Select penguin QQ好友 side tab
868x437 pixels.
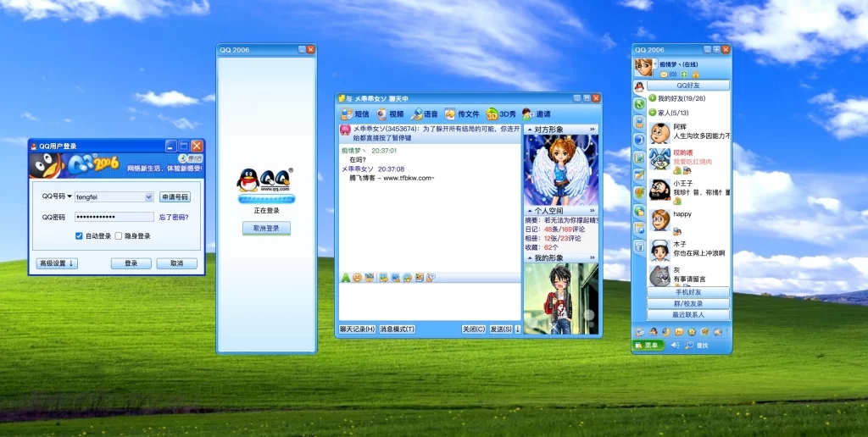tap(639, 87)
